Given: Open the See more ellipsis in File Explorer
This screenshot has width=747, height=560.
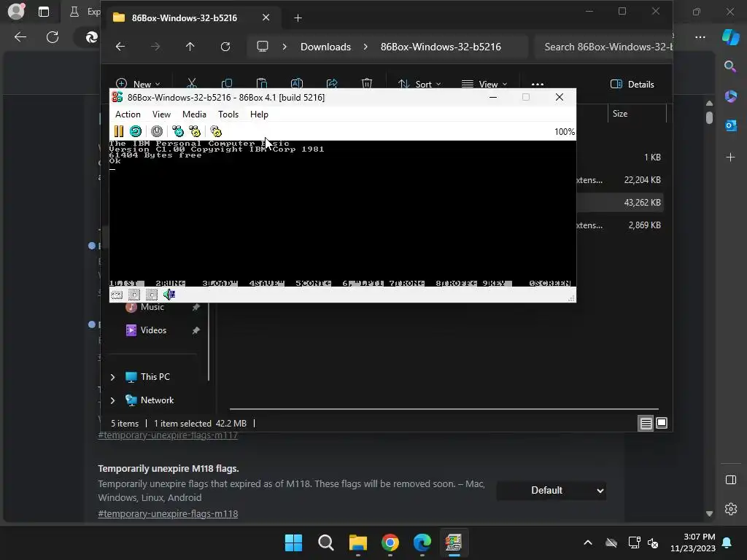Looking at the screenshot, I should pyautogui.click(x=538, y=85).
